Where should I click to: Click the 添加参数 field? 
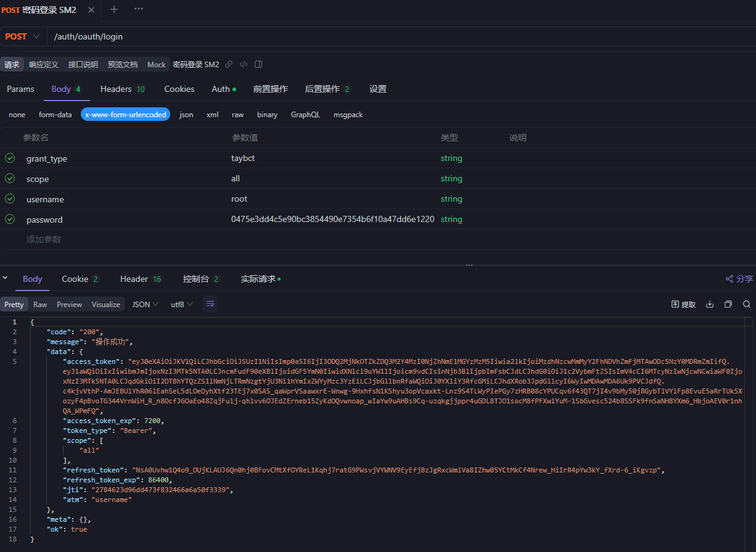(44, 239)
